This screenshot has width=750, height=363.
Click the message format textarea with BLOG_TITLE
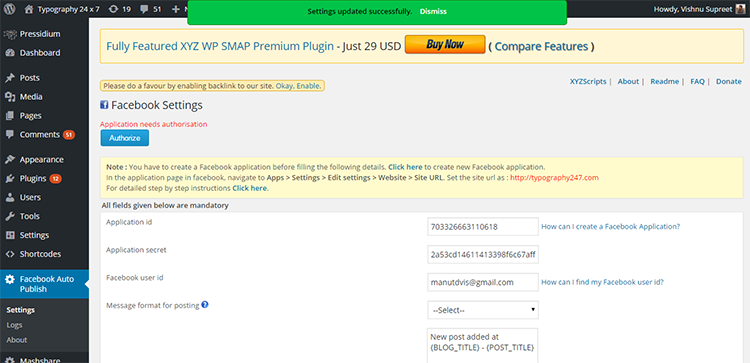tap(483, 345)
